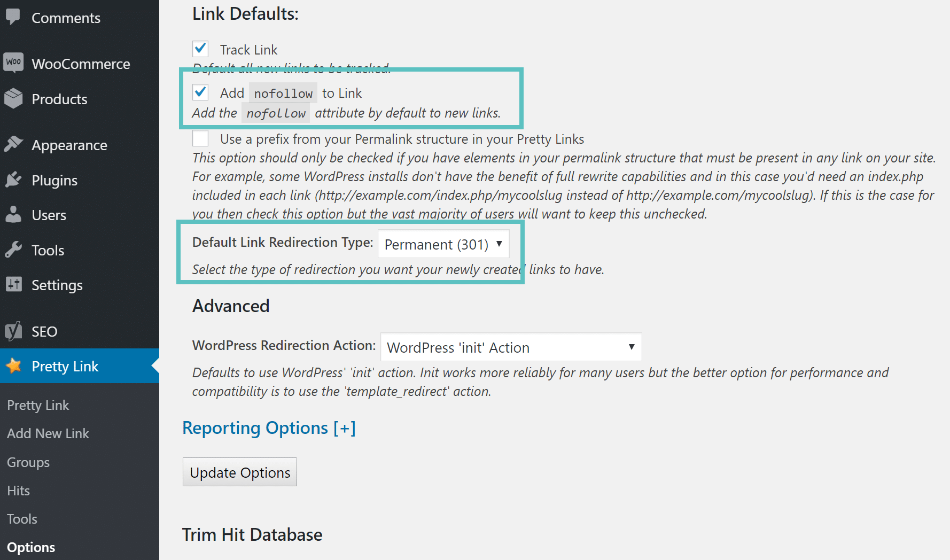Click the WooCommerce logo icon
The height and width of the screenshot is (560, 950).
pyautogui.click(x=13, y=63)
